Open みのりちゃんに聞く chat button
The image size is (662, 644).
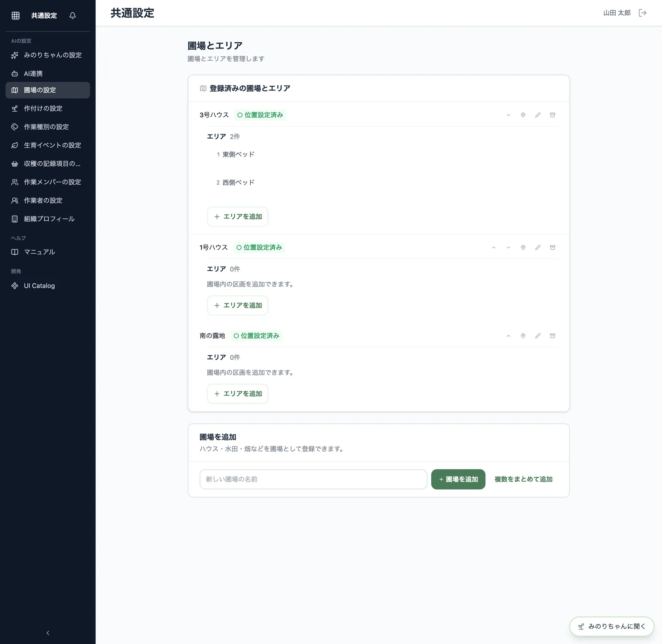tap(612, 627)
